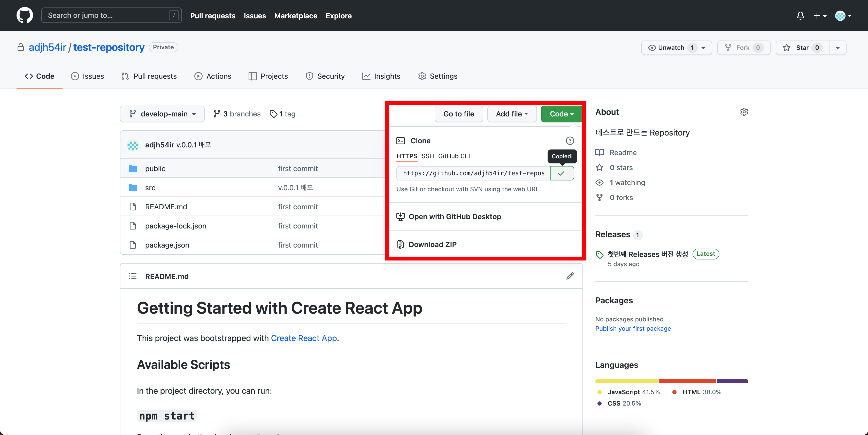Image resolution: width=868 pixels, height=435 pixels.
Task: Open the test-repository link
Action: click(109, 47)
